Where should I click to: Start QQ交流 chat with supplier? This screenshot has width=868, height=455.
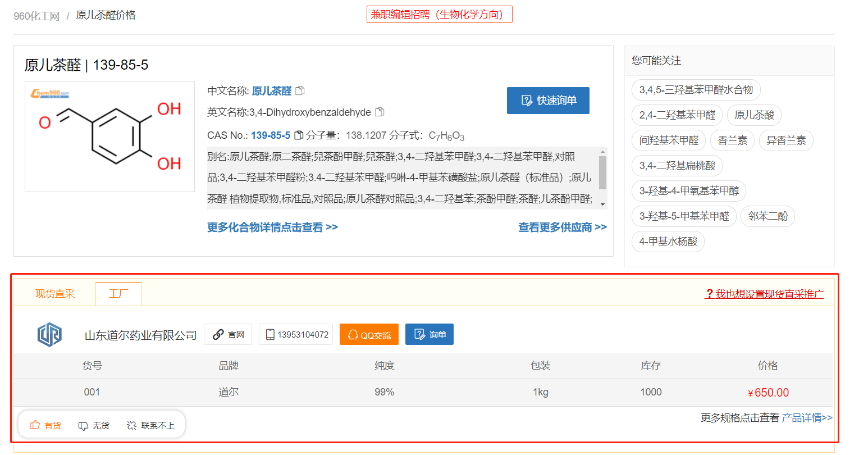[369, 335]
